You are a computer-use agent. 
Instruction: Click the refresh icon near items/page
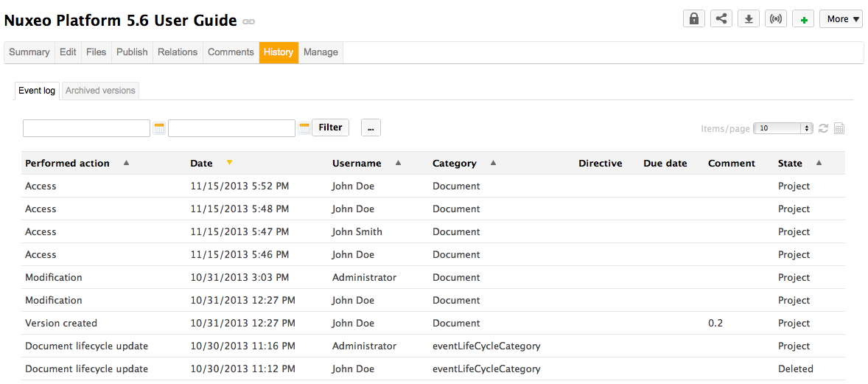coord(824,128)
